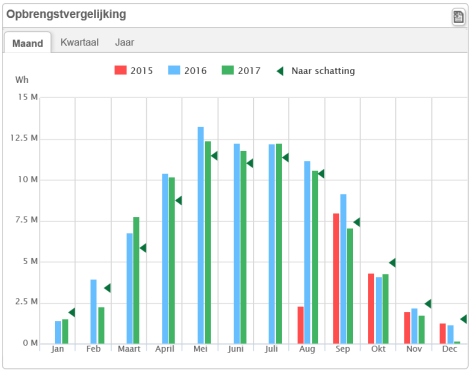Click the blue 2016 legend color swatch

point(174,70)
